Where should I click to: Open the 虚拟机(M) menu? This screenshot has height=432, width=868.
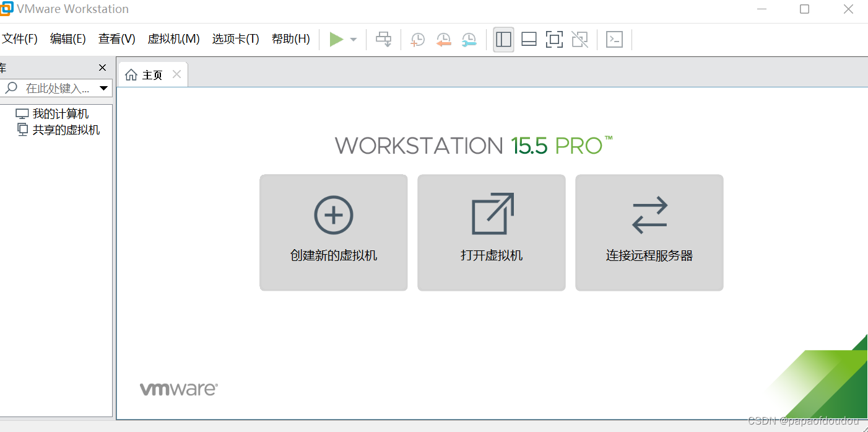pyautogui.click(x=174, y=39)
